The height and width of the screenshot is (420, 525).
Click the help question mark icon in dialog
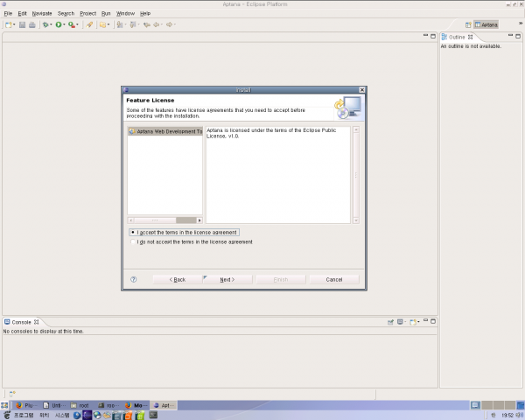click(x=134, y=280)
